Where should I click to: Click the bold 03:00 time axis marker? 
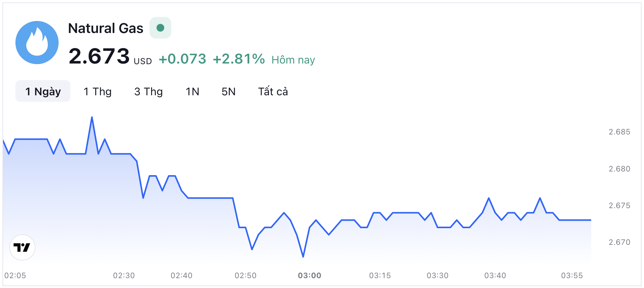pos(309,275)
